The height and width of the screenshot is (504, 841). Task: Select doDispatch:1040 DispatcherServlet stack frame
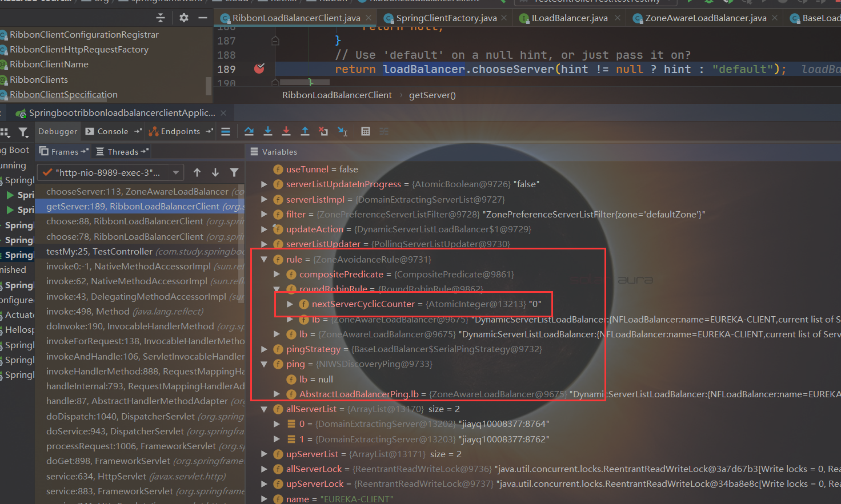click(x=140, y=416)
